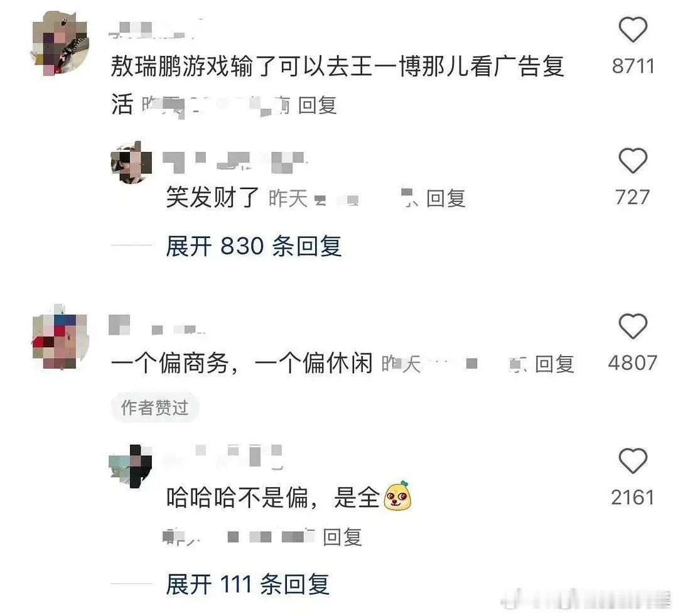678x616 pixels.
Task: Reply to '一个偏商务，一个偏休闲' comment
Action: tap(555, 364)
